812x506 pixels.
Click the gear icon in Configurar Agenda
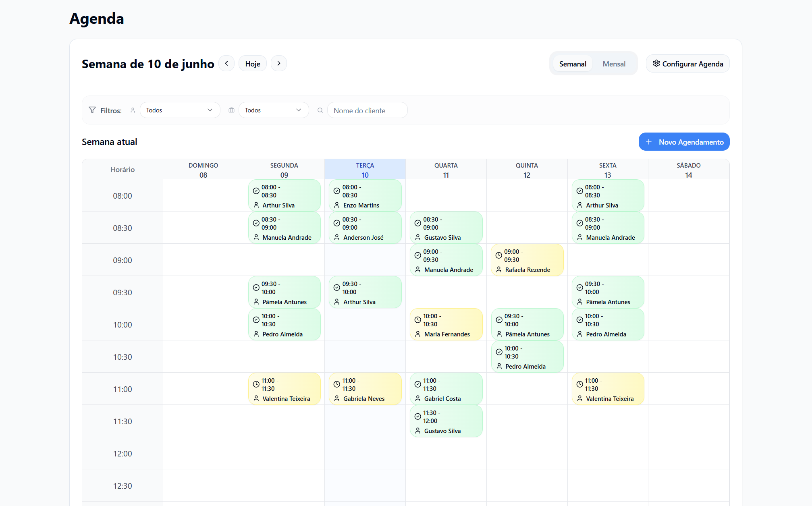656,63
